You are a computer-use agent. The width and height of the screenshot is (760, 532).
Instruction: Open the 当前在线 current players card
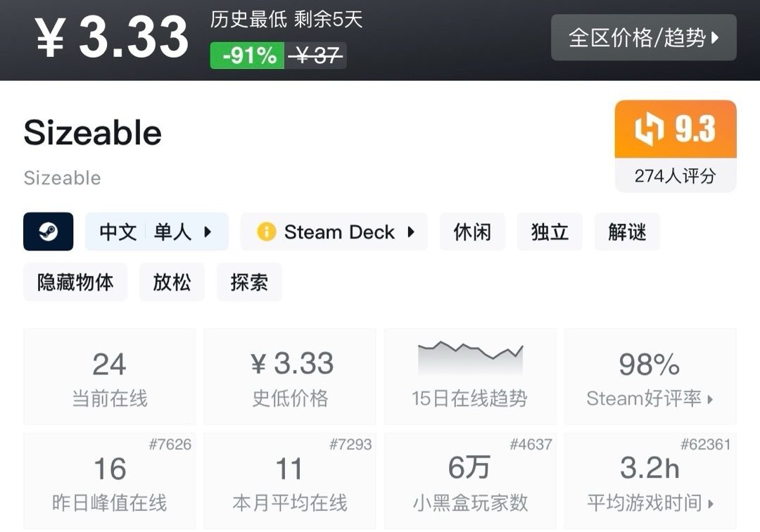click(110, 377)
